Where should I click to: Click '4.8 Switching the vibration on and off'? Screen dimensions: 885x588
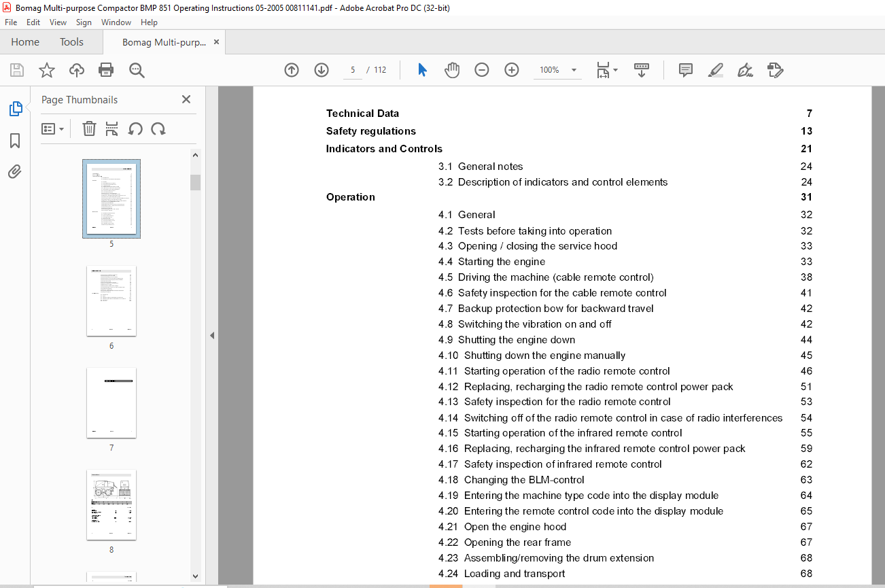pos(525,324)
